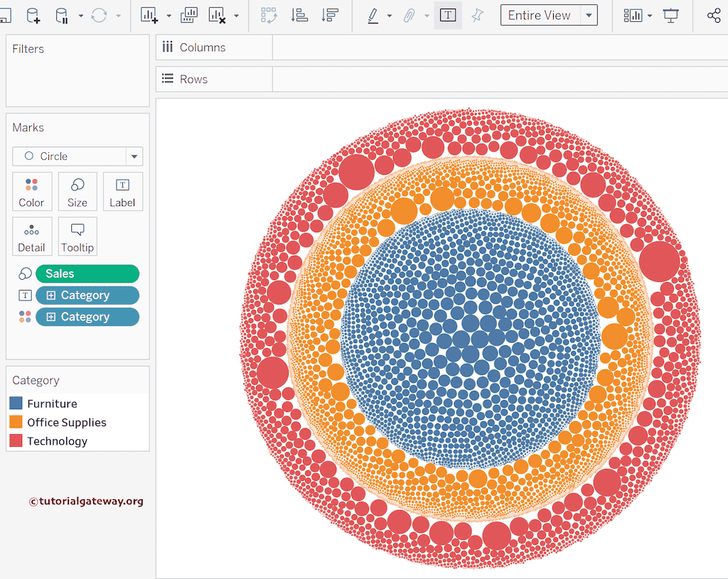Open the Color shelf on Marks card
Viewport: 728px width, 579px height.
tap(32, 191)
